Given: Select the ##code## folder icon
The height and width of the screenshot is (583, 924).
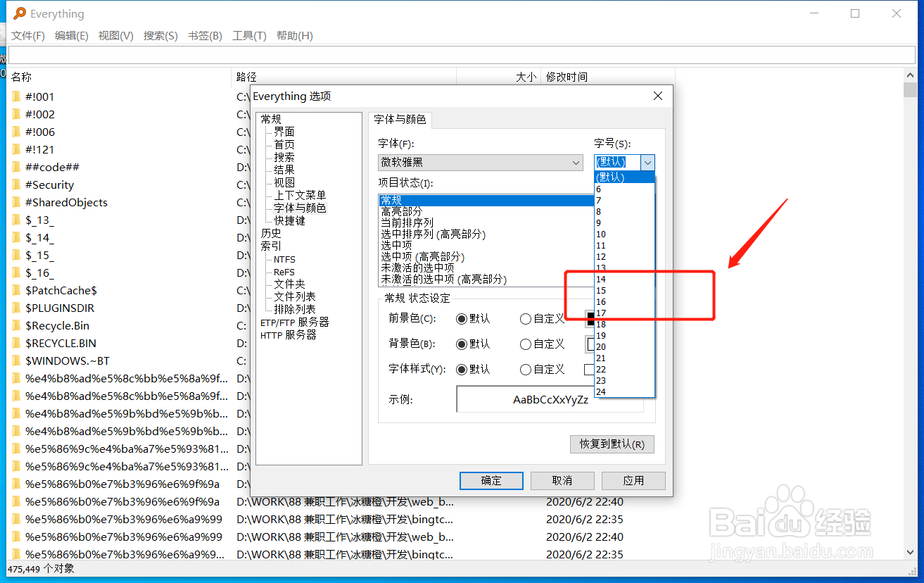Looking at the screenshot, I should click(x=16, y=167).
